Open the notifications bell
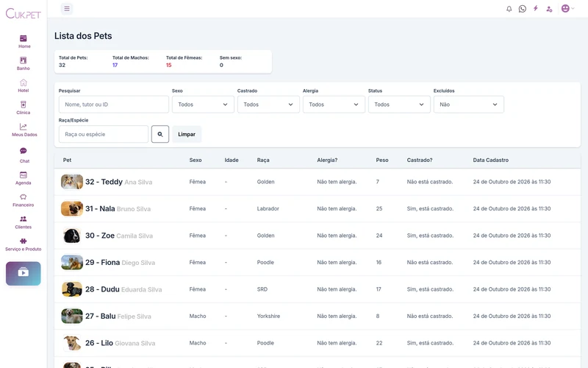Screen dimensions: 588x368 click(509, 9)
